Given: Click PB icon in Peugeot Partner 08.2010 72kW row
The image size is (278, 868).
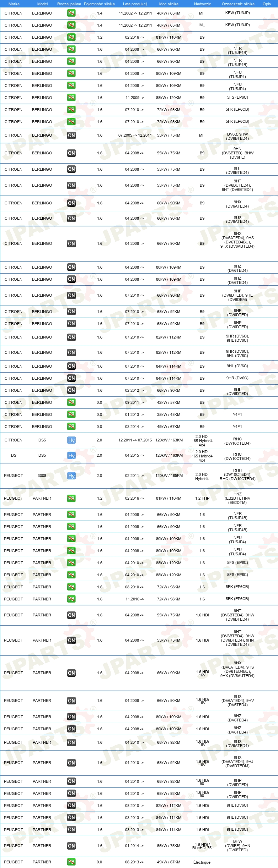Looking at the screenshot, I should (71, 587).
